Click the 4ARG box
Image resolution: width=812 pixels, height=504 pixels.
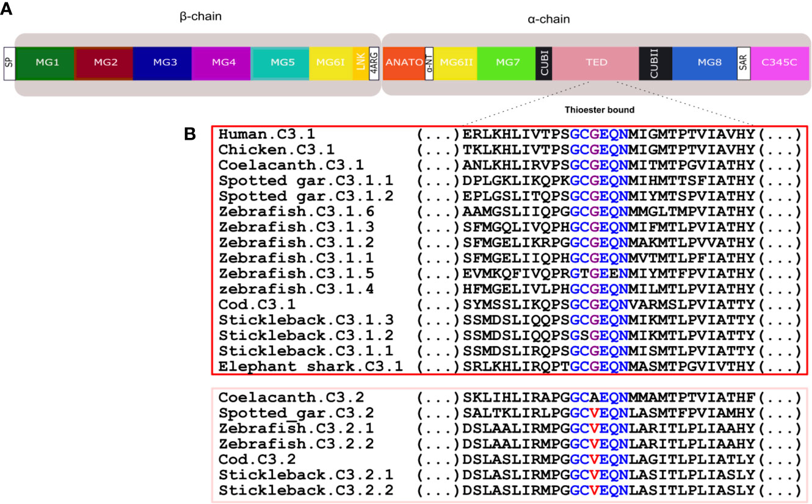click(374, 63)
